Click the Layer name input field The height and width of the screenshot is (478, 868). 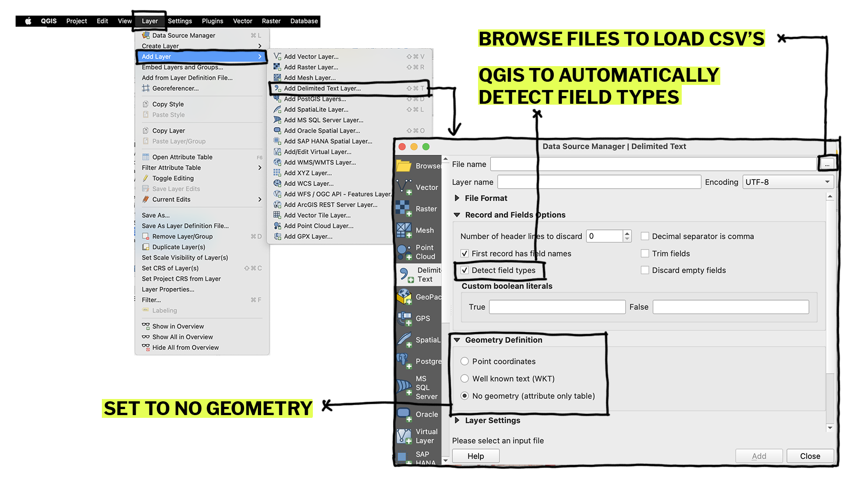point(599,182)
